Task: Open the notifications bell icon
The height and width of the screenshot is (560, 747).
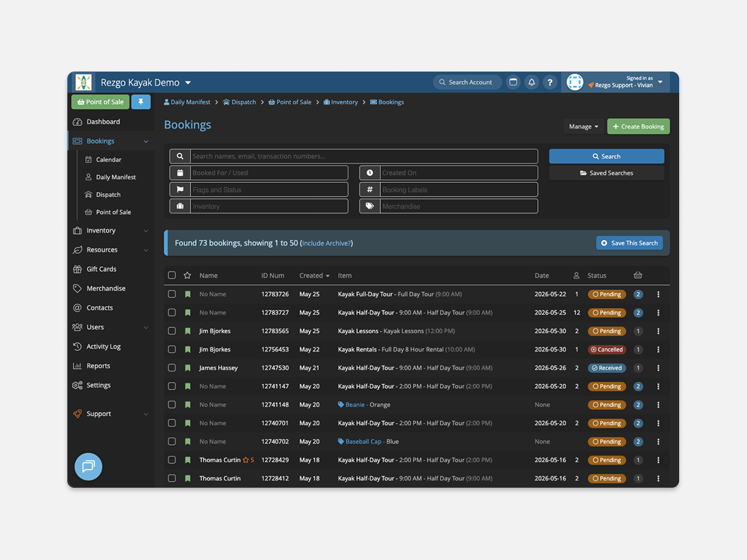Action: click(532, 82)
